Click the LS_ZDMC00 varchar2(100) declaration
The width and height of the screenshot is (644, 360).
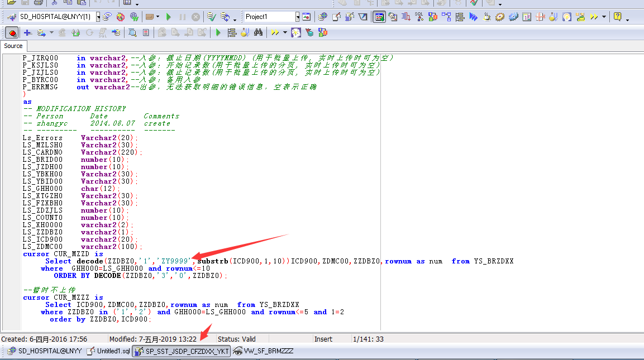click(82, 247)
